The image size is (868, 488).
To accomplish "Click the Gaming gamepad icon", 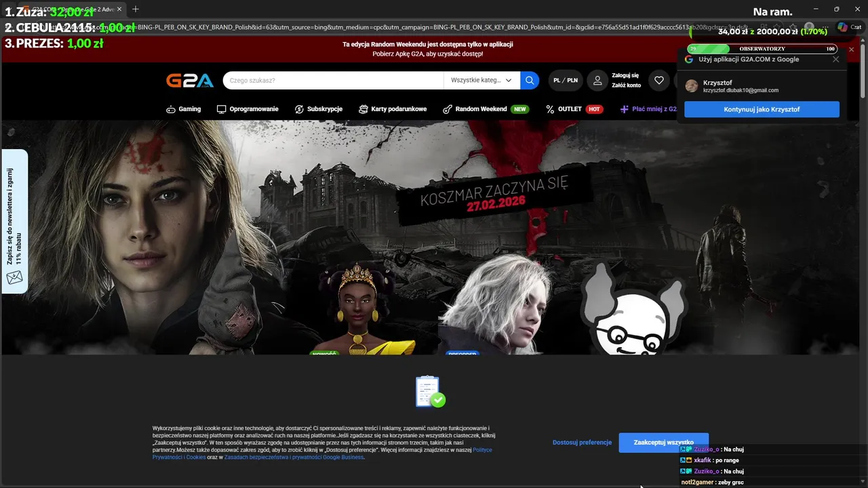I will click(171, 109).
